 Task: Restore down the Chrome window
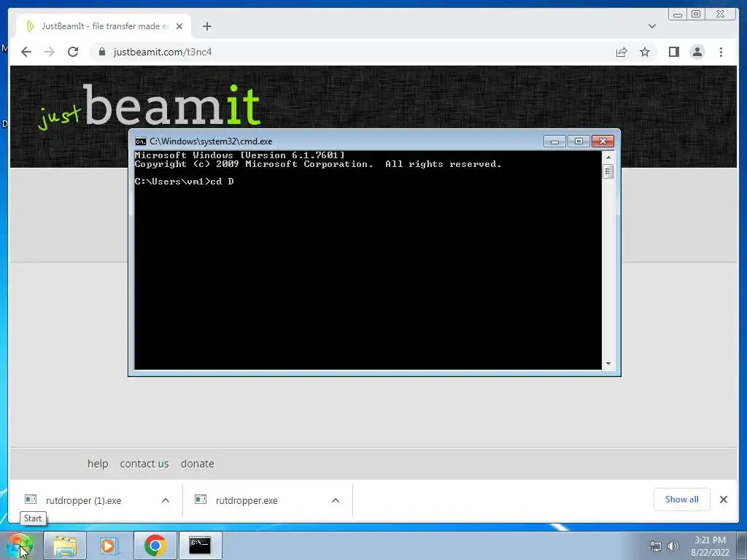pyautogui.click(x=696, y=15)
